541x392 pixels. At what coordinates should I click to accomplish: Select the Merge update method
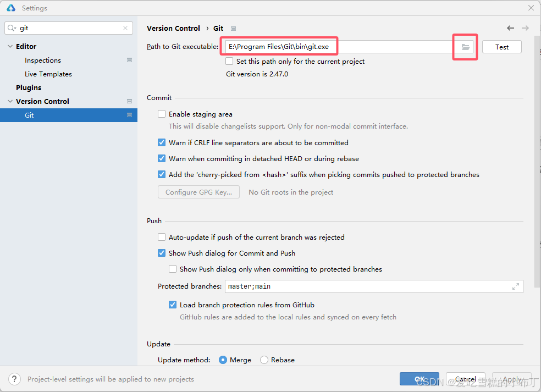click(223, 360)
